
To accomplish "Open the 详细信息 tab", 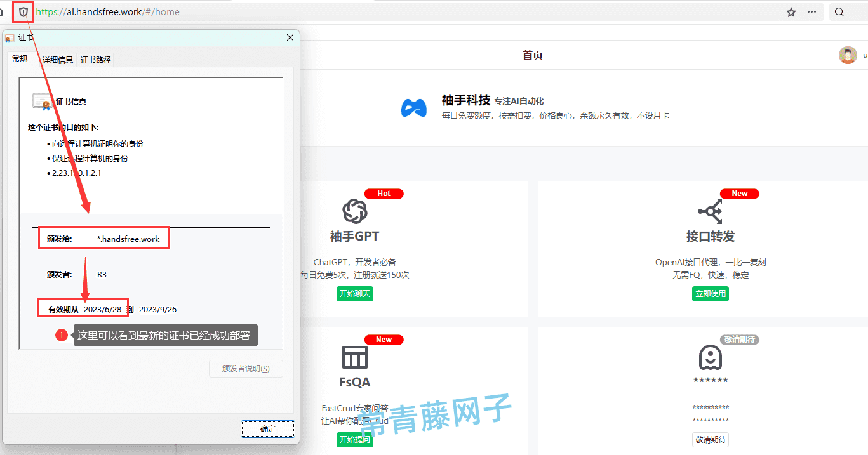I will (x=58, y=60).
